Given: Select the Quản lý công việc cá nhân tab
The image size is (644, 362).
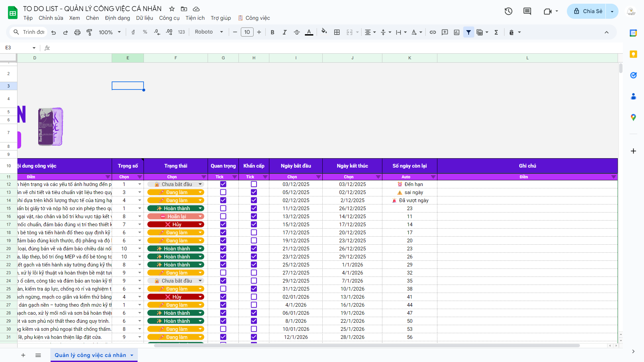Looking at the screenshot, I should pos(90,355).
